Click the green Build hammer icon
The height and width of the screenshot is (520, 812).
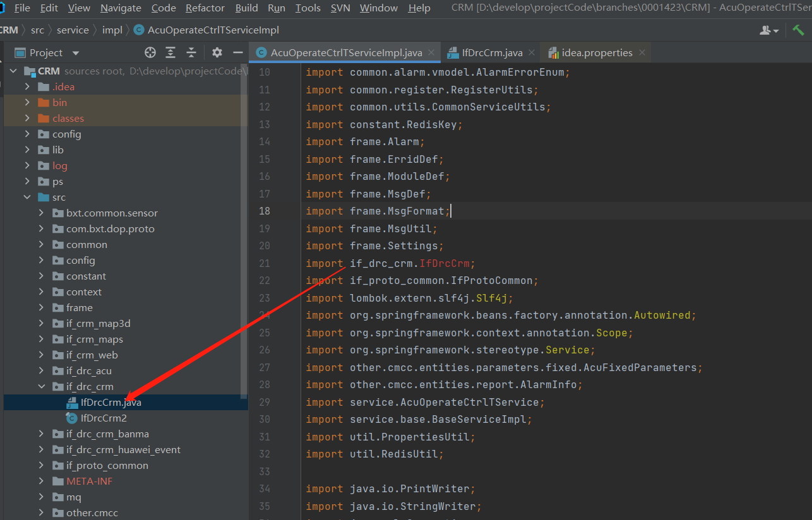[x=798, y=30]
